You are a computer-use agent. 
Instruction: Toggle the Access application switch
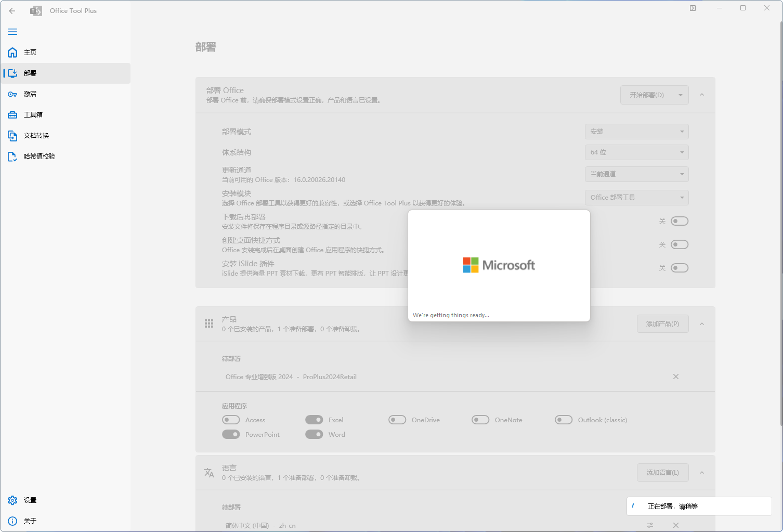[231, 420]
